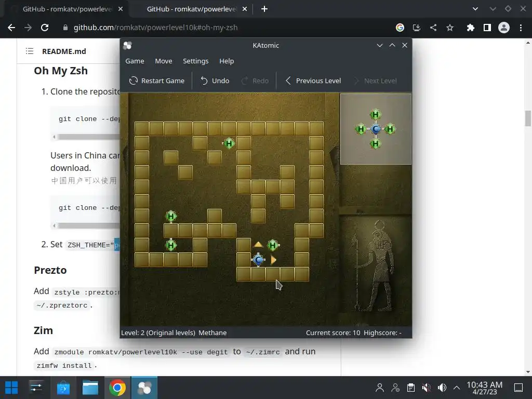Image resolution: width=532 pixels, height=399 pixels.
Task: Open the Chrome extensions puzzle icon
Action: (x=471, y=28)
